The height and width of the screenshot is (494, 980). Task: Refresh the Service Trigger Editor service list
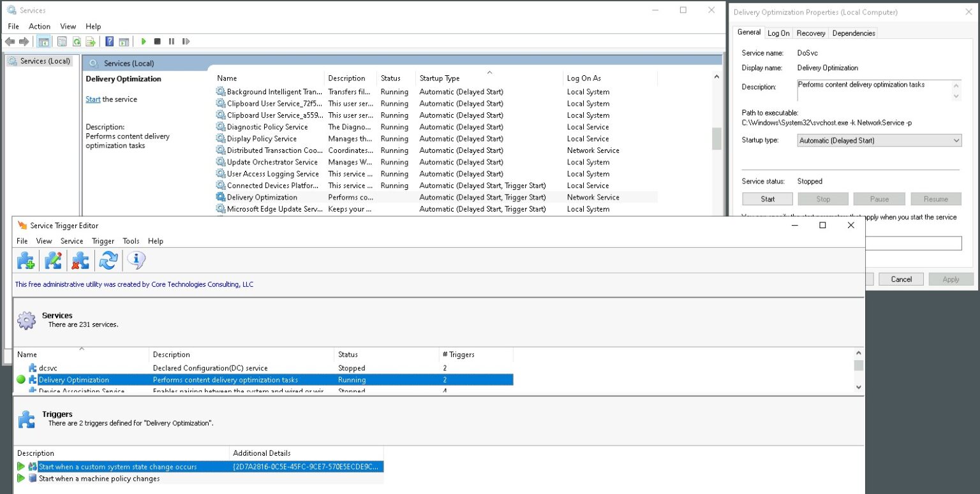pos(108,260)
